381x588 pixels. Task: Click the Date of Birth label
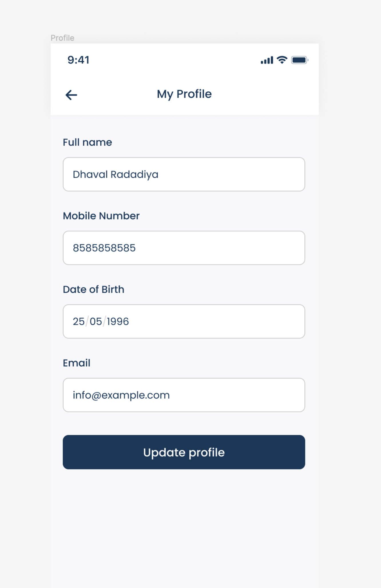tap(93, 289)
